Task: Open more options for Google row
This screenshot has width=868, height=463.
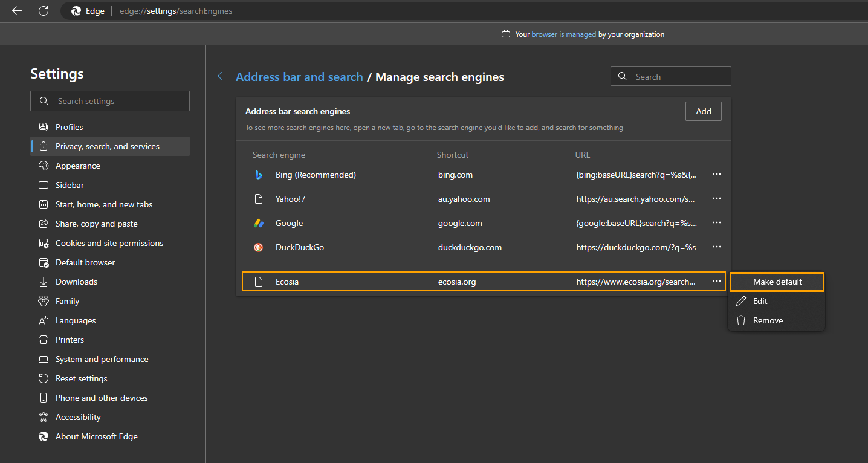Action: click(717, 222)
